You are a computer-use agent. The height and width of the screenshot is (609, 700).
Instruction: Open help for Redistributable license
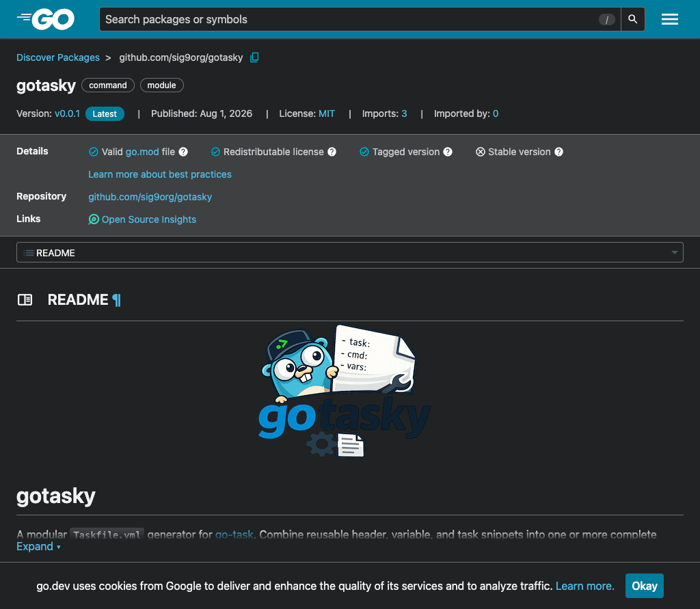[x=332, y=152]
